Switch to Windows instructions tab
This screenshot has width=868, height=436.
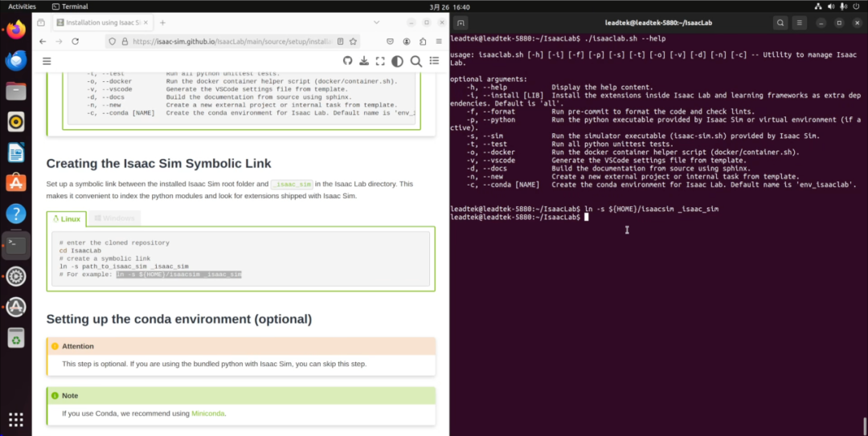click(114, 218)
